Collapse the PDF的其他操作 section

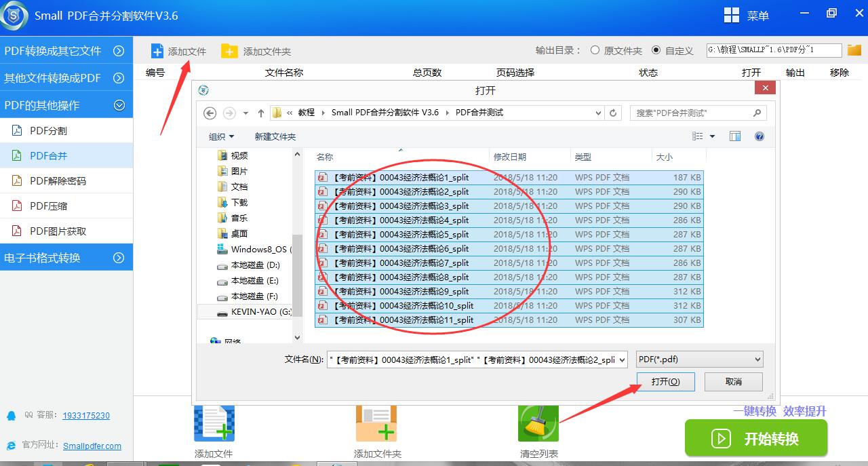(x=119, y=105)
